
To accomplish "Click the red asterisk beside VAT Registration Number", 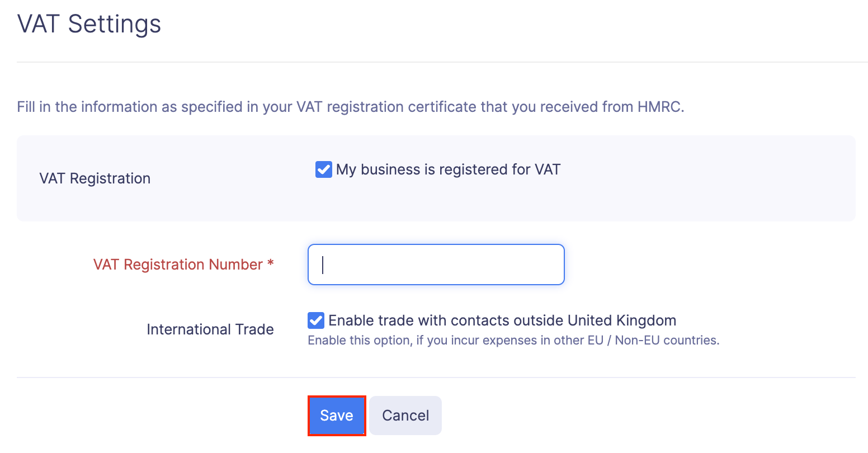I will [x=270, y=264].
